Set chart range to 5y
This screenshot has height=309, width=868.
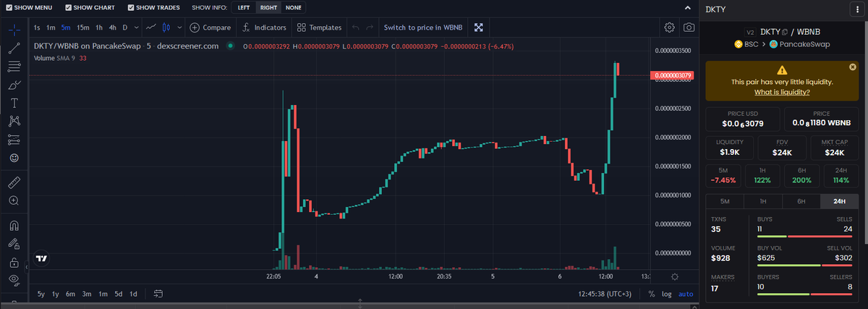(41, 294)
